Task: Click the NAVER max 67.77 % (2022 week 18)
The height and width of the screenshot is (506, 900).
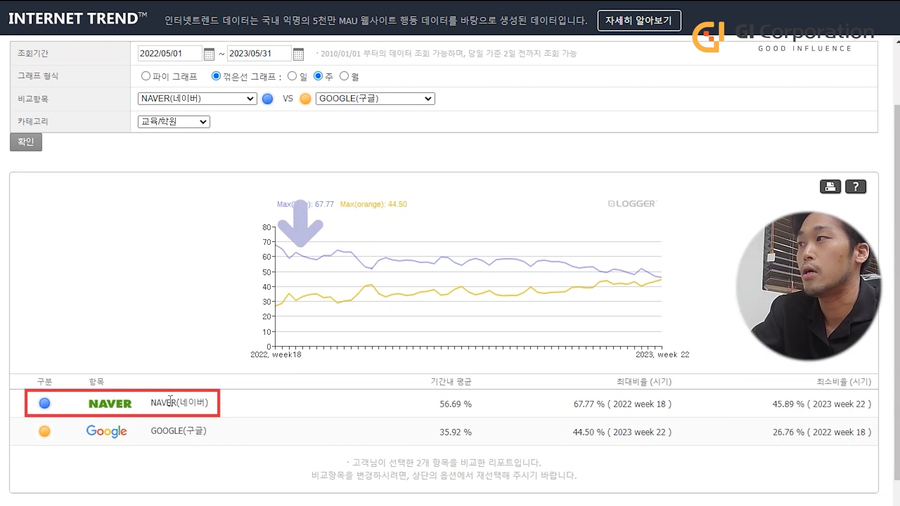Action: [x=622, y=404]
